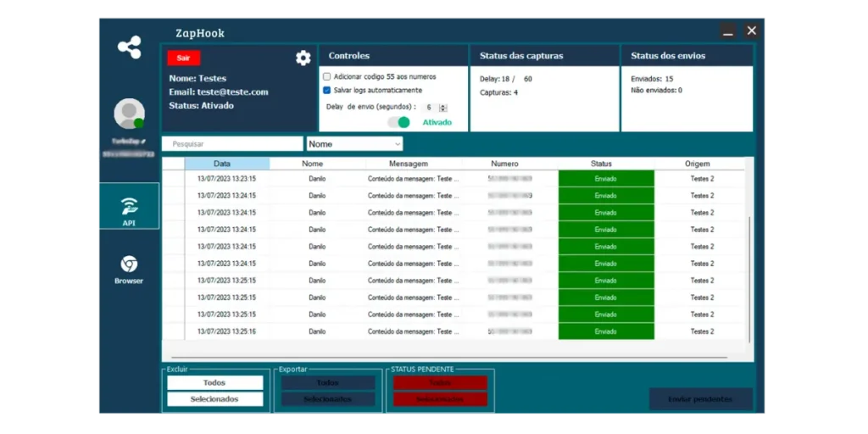Click the 'Enviados: 15' status text
The height and width of the screenshot is (434, 868).
pos(652,79)
